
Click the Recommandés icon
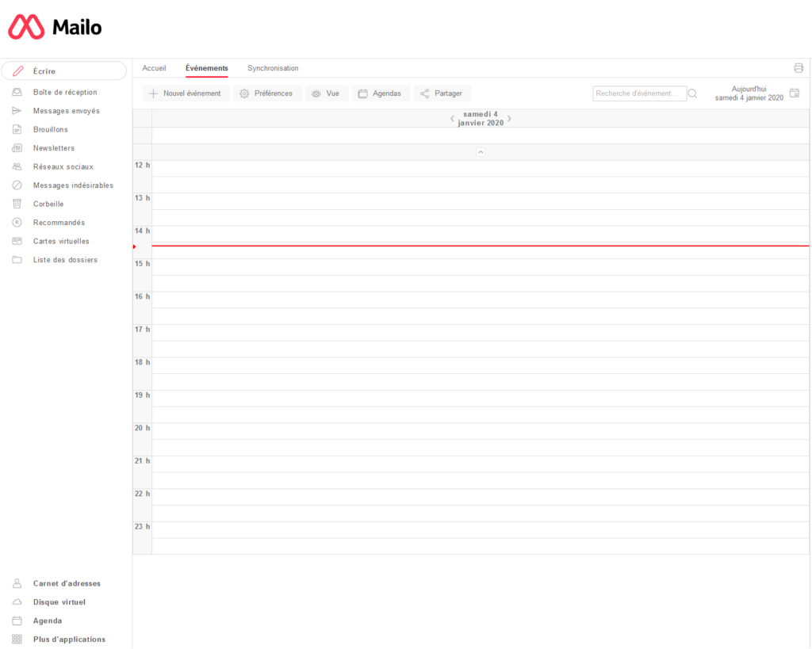pos(17,223)
